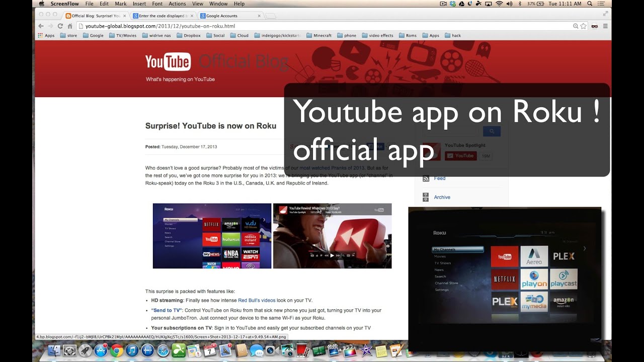
Task: Open Calendar icon showing 7 in the Dock
Action: tap(210, 350)
